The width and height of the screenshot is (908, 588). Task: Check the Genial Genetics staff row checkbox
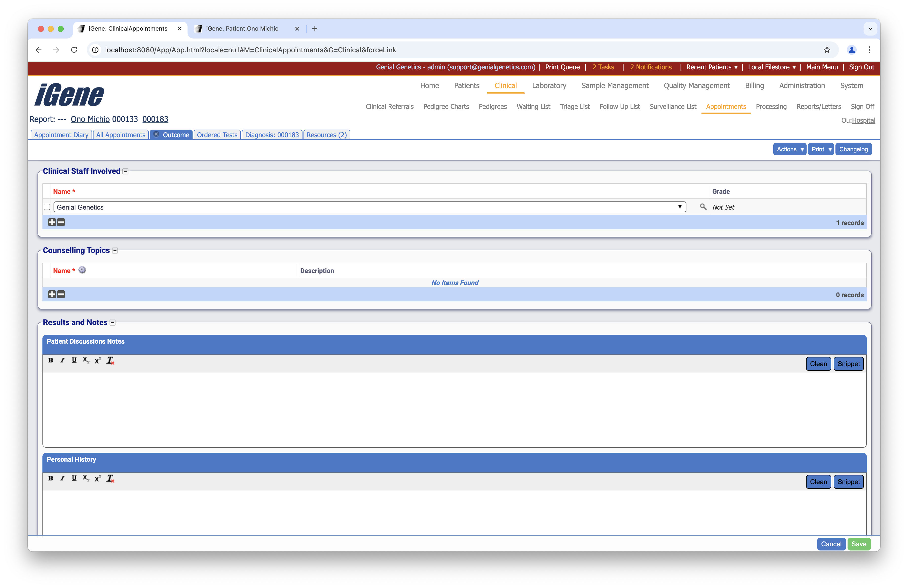click(x=47, y=207)
